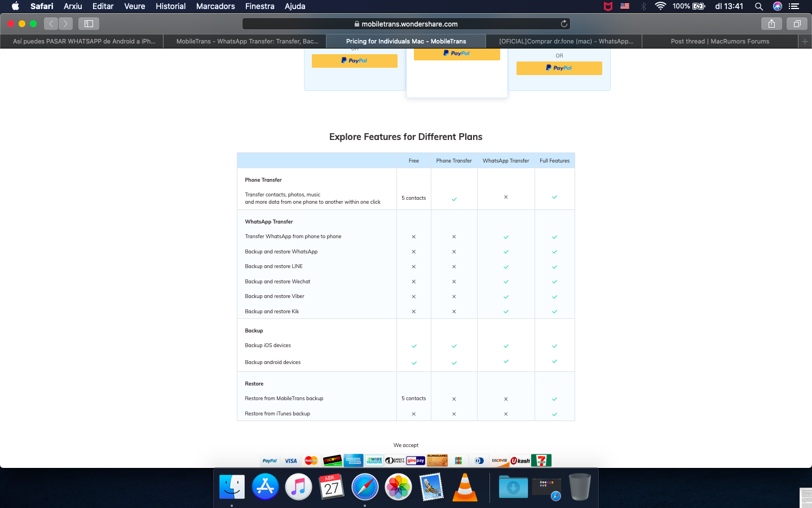812x508 pixels.
Task: Switch to '[OFICIAL]Comprar dr.fone' tab
Action: [564, 41]
